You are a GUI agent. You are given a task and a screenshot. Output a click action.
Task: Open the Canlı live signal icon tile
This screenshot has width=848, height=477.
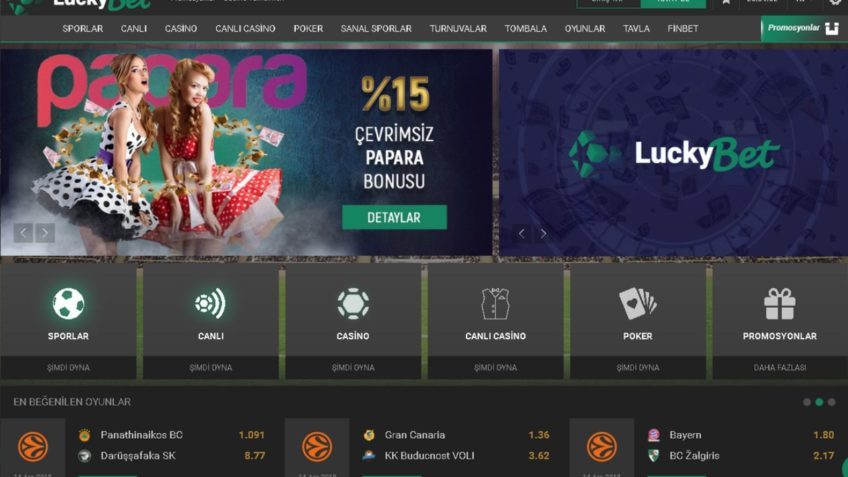[x=210, y=303]
